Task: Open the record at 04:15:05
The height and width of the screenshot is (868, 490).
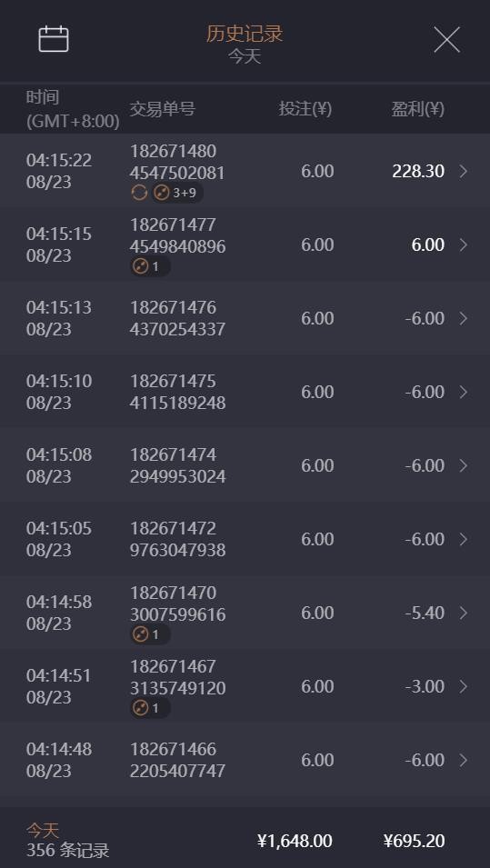Action: pyautogui.click(x=245, y=539)
